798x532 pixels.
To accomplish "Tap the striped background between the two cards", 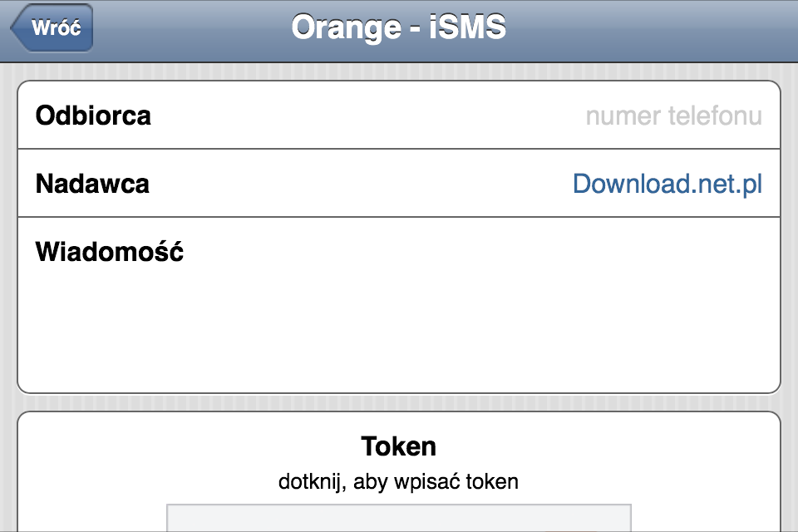I will click(399, 402).
